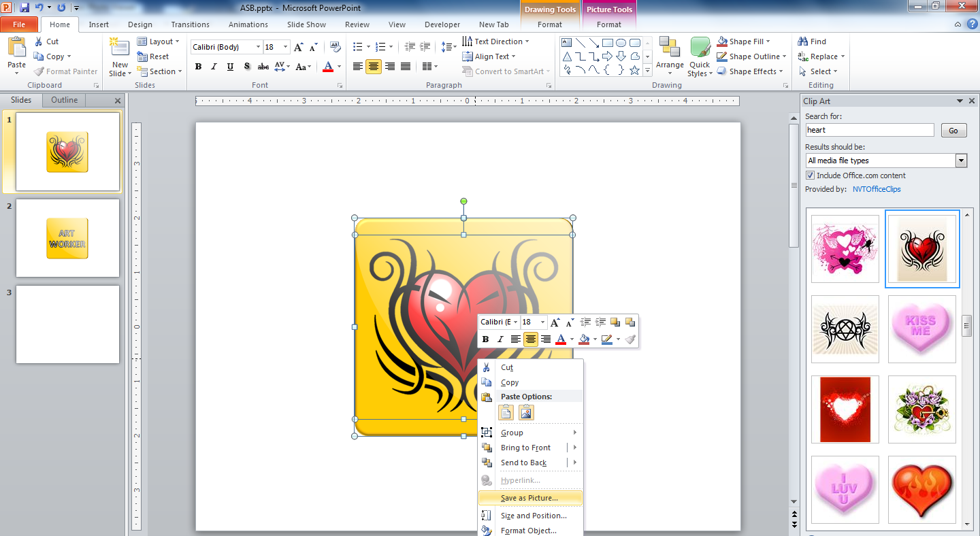This screenshot has width=980, height=536.
Task: Click Cut in the Clipboard group
Action: pos(46,41)
